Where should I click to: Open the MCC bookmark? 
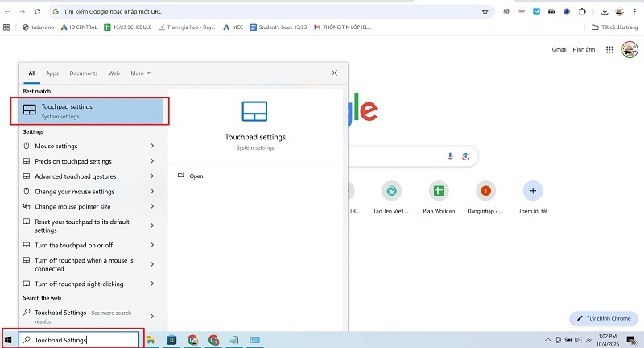point(233,27)
